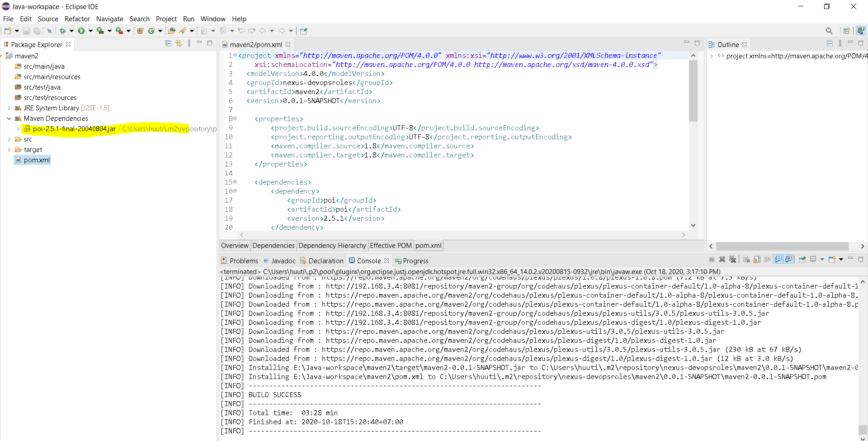This screenshot has width=868, height=441.
Task: Open the Refactor menu
Action: (77, 19)
